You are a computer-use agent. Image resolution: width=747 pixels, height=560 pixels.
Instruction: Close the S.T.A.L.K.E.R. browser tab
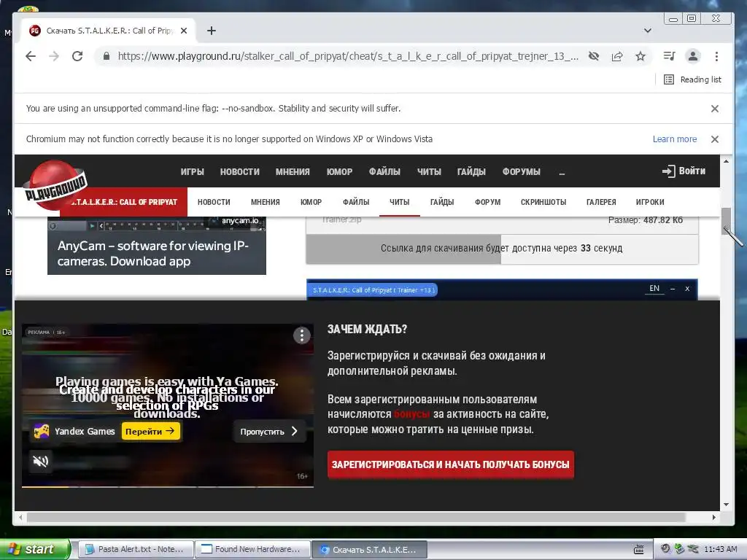pos(184,31)
